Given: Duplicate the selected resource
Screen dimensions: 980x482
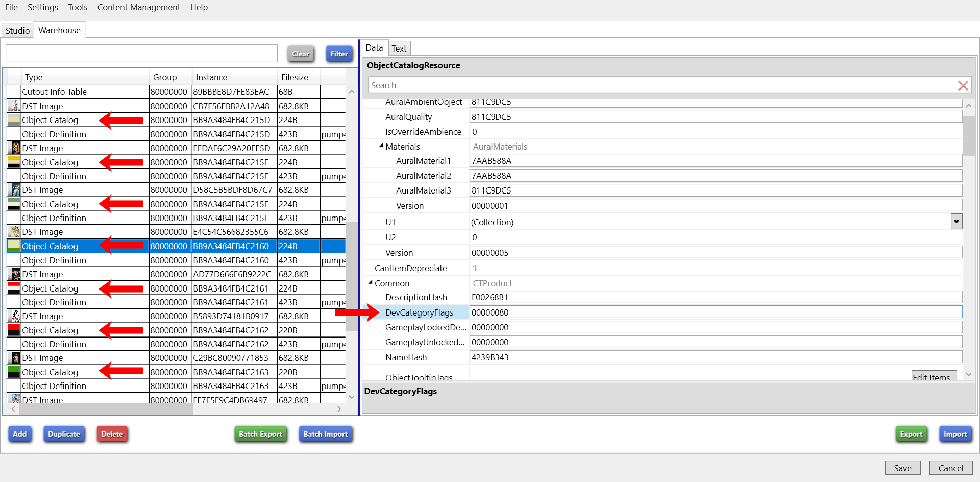Looking at the screenshot, I should [64, 434].
